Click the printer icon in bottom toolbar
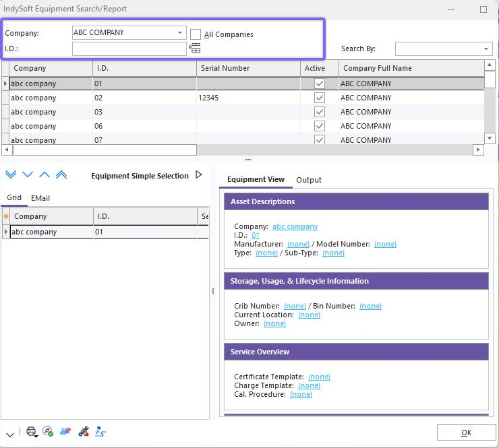The width and height of the screenshot is (499, 448). click(31, 432)
